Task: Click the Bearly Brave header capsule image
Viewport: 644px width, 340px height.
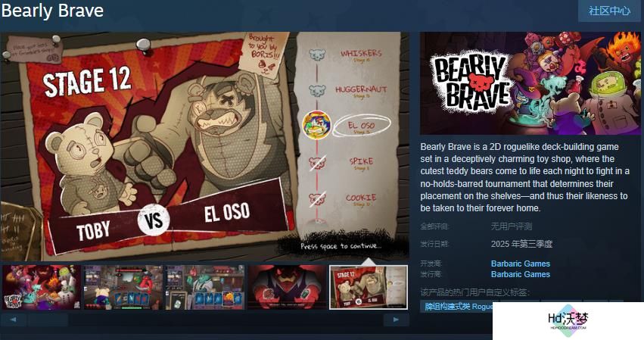Action: [530, 83]
